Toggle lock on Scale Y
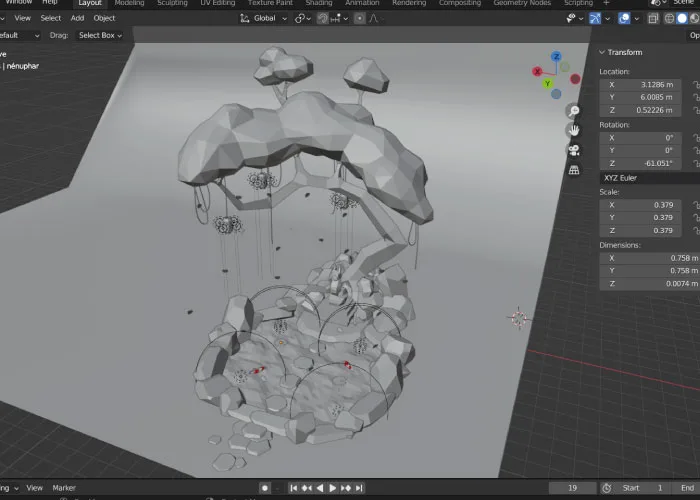This screenshot has height=500, width=700. [696, 217]
